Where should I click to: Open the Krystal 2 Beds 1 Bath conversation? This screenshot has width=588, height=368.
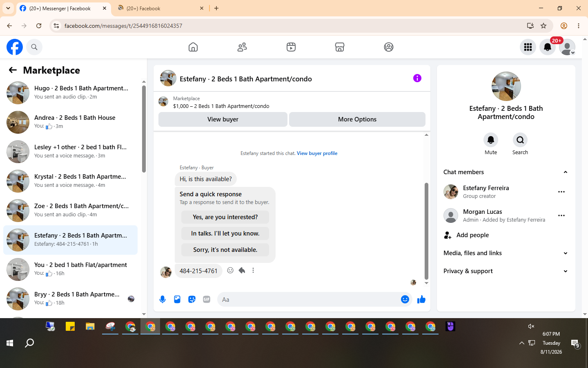(70, 181)
